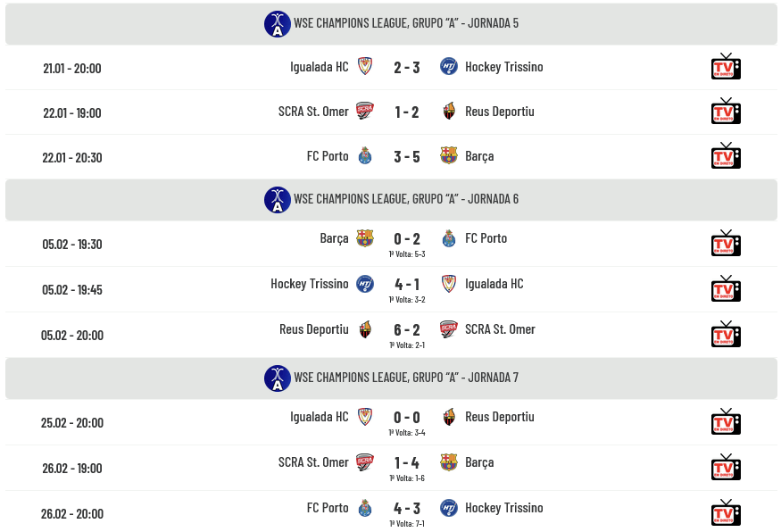Click the Jornada 7 group A league logo
Image resolution: width=781 pixels, height=532 pixels.
pos(278,378)
